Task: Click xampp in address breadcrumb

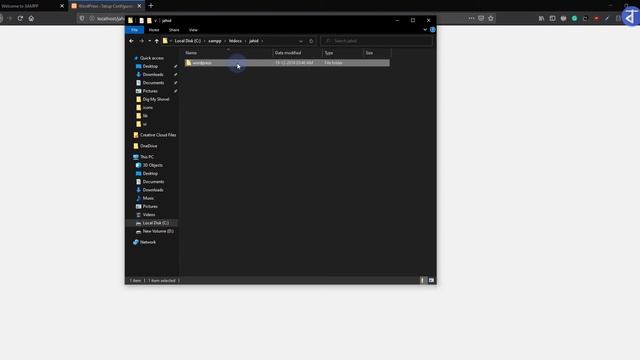Action: point(215,41)
